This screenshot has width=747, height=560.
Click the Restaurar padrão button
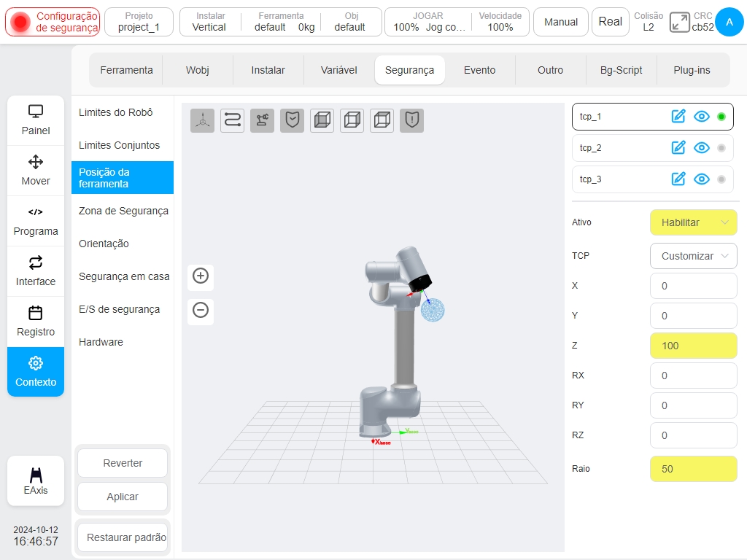(123, 537)
